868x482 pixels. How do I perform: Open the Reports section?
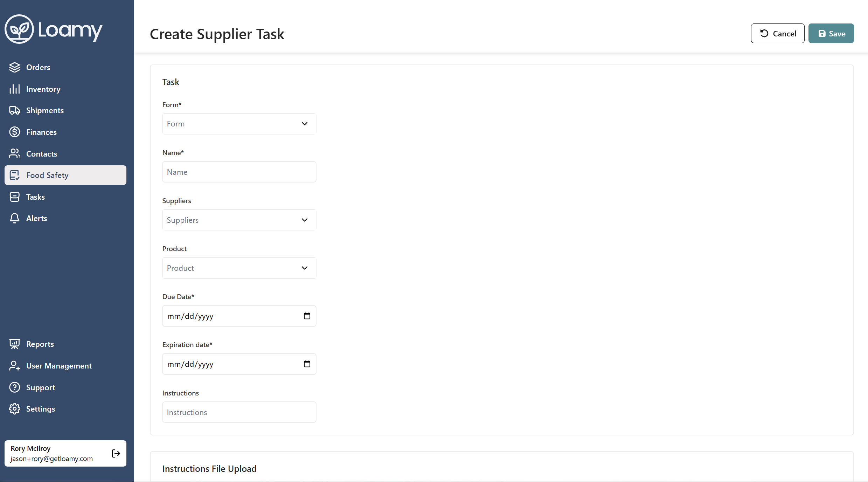click(x=40, y=344)
